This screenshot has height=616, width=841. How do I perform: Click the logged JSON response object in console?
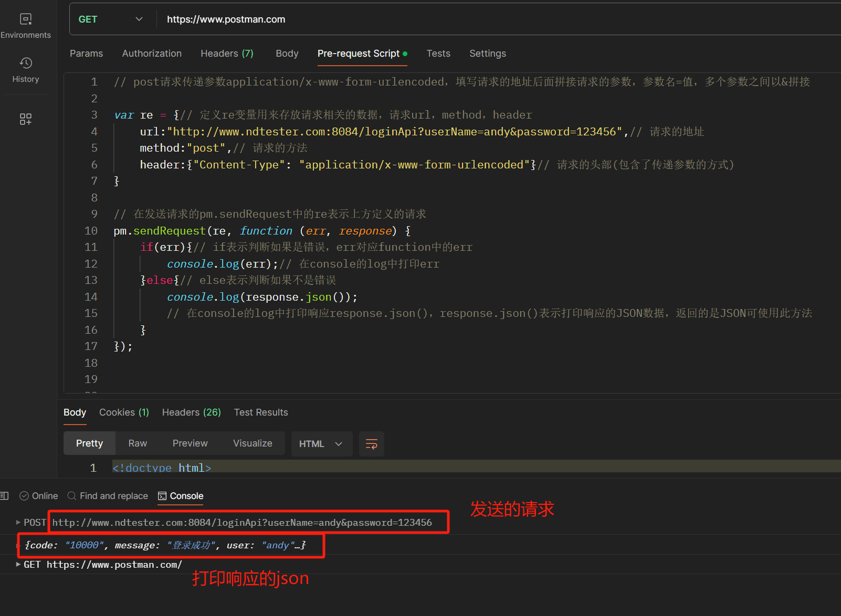pyautogui.click(x=165, y=545)
